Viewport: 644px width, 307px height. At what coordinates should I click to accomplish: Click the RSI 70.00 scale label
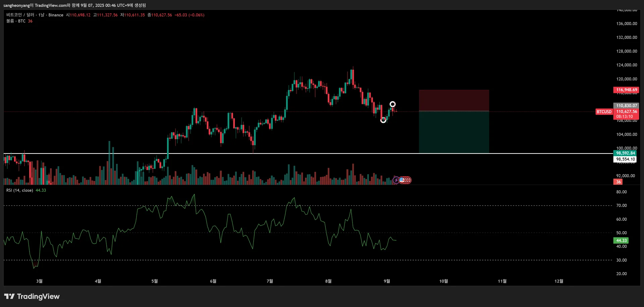621,205
